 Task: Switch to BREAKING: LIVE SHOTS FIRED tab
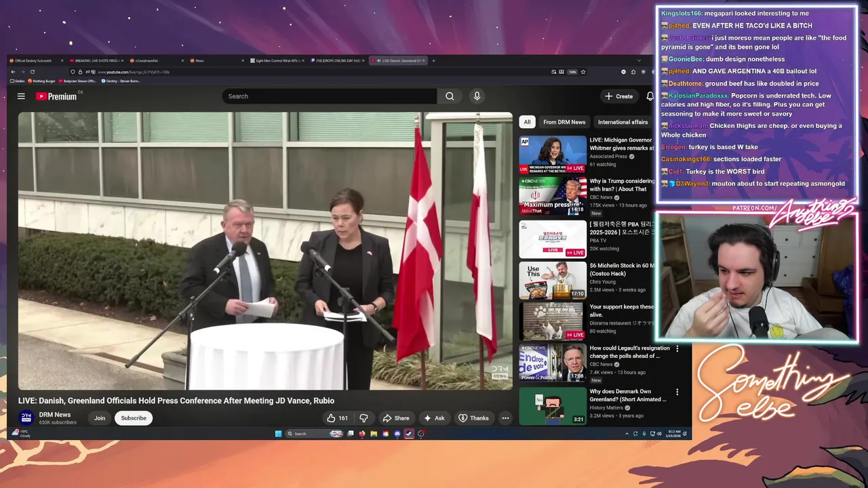[96, 60]
